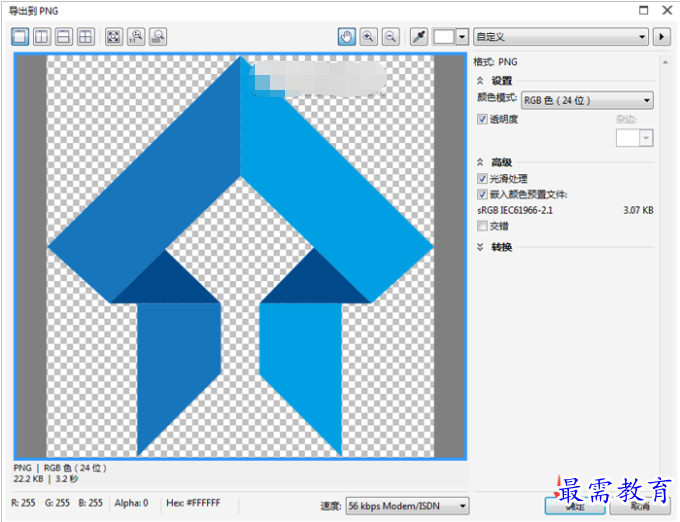Open the 自定义 preset dropdown
The image size is (680, 522).
(x=561, y=37)
